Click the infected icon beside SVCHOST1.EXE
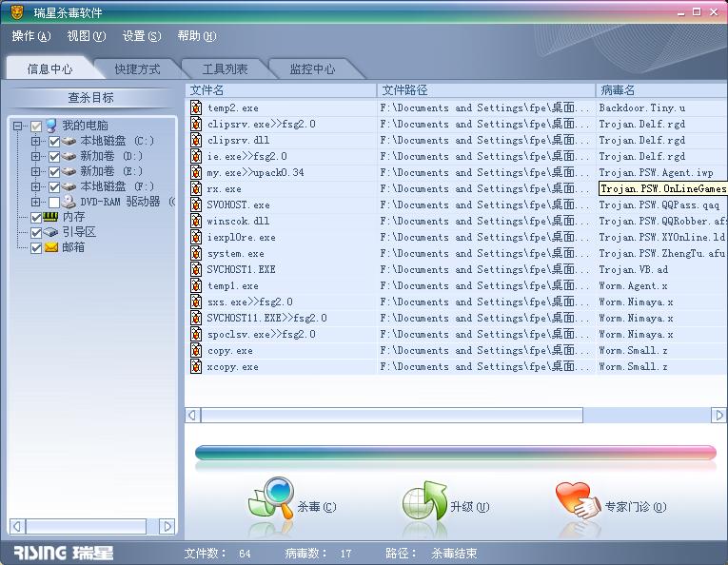Viewport: 728px width, 565px height. point(196,269)
